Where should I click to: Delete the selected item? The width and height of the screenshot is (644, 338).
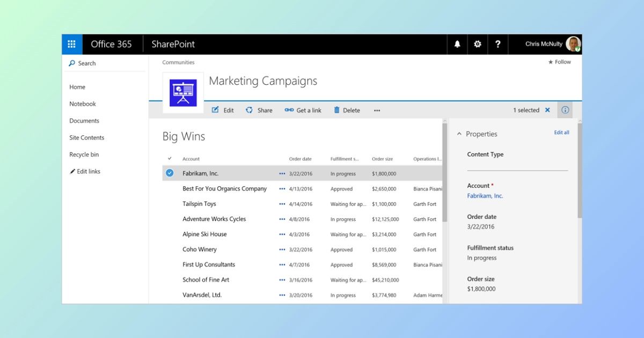tap(347, 110)
